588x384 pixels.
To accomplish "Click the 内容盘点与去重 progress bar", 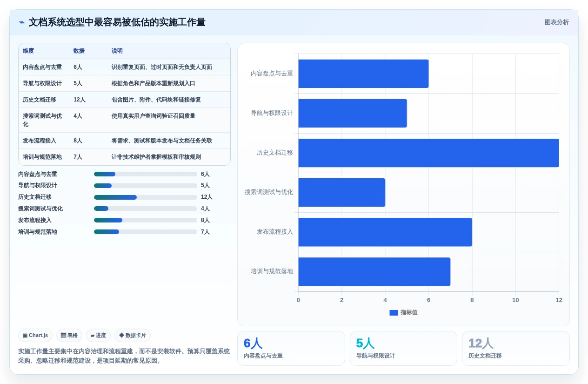I will 146,174.
